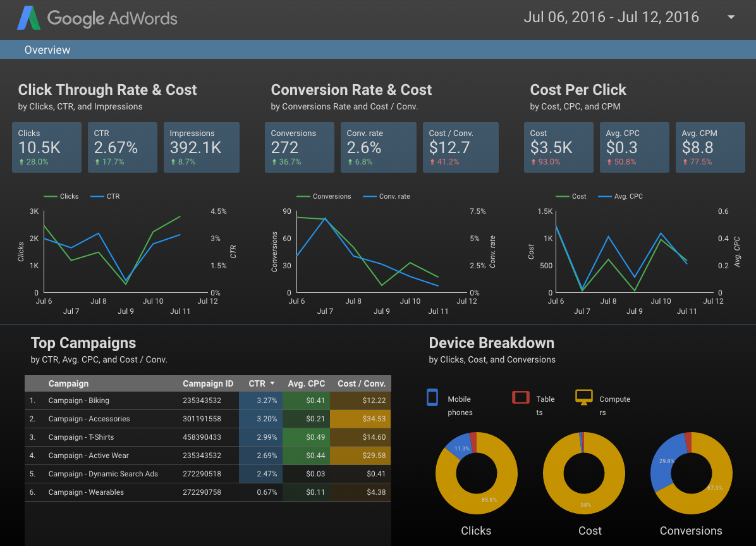Click the red up arrow beside 41.2%
The height and width of the screenshot is (546, 756).
432,162
